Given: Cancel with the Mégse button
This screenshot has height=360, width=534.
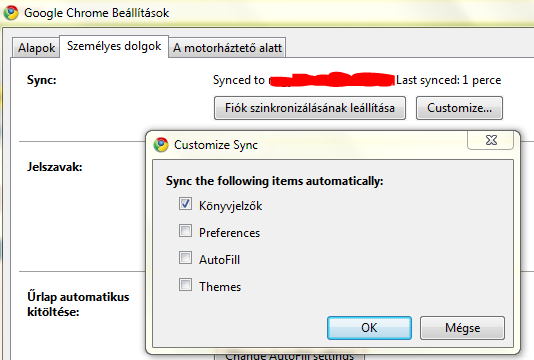Looking at the screenshot, I should (x=462, y=328).
